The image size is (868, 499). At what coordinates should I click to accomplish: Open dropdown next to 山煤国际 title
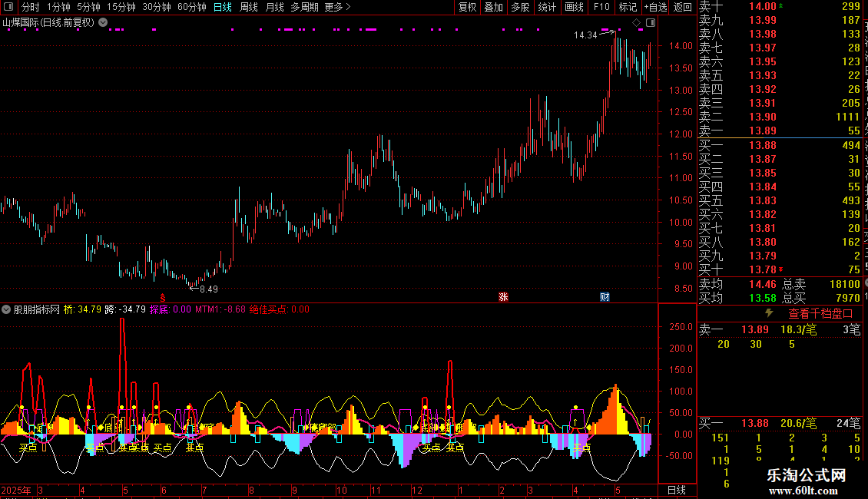click(103, 22)
